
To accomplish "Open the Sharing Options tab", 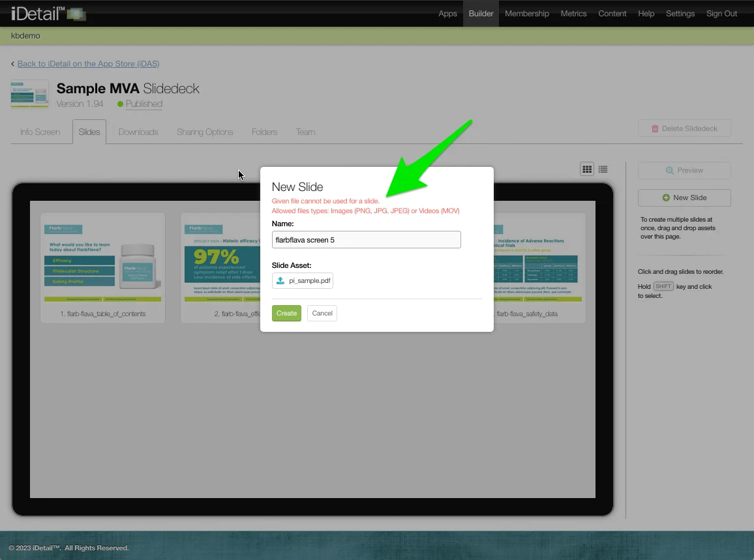I will click(205, 132).
